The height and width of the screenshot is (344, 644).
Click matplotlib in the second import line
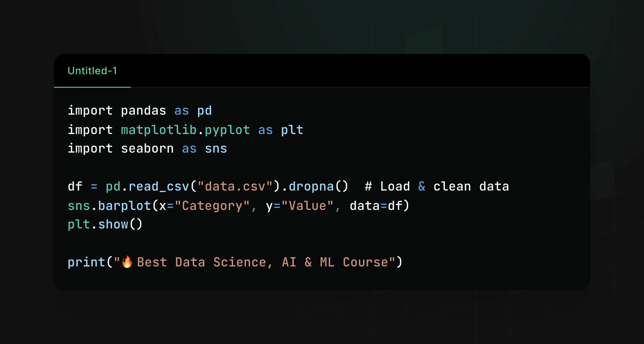(x=159, y=130)
